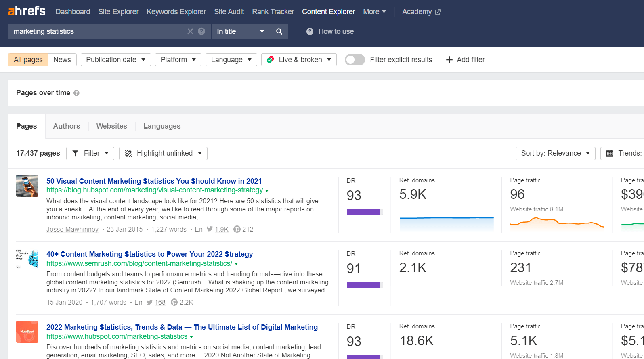Go to Dashboard
This screenshot has height=359, width=644.
tap(73, 12)
